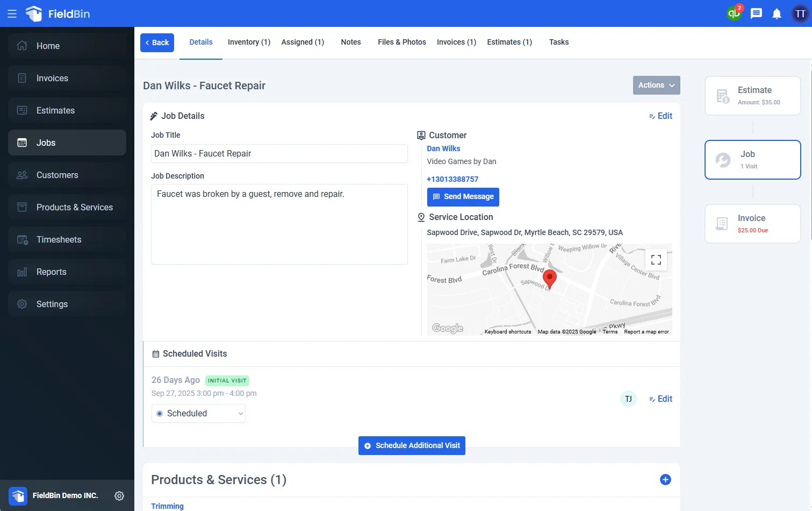Image resolution: width=812 pixels, height=511 pixels.
Task: Edit the scheduled visit
Action: pyautogui.click(x=660, y=399)
